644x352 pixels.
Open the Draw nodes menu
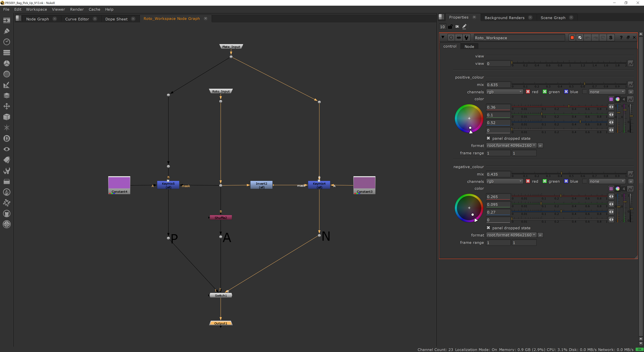point(7,31)
